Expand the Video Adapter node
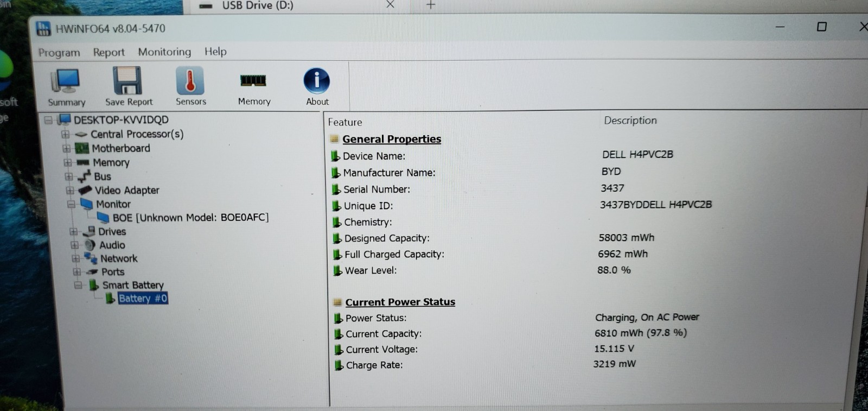 coord(69,191)
